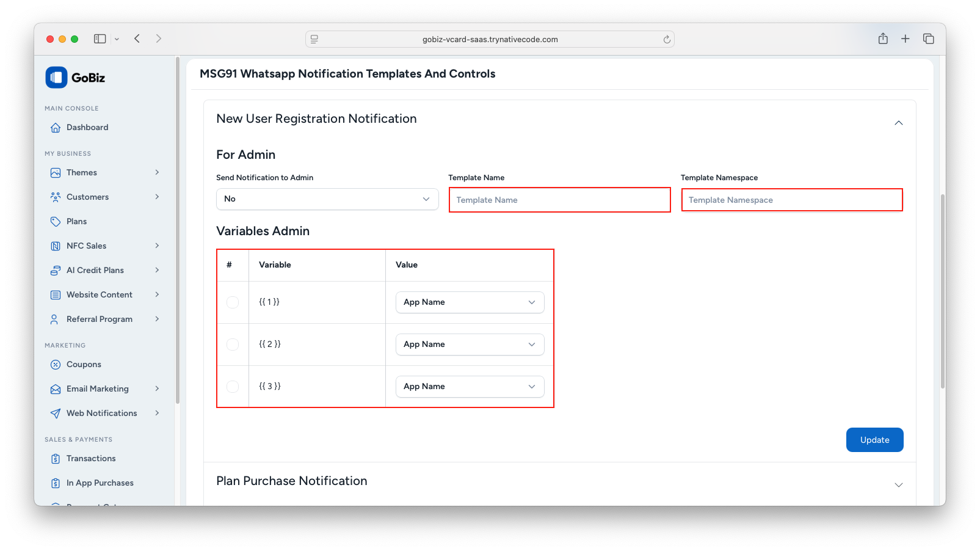
Task: Click the Email Marketing envelope icon
Action: (56, 389)
